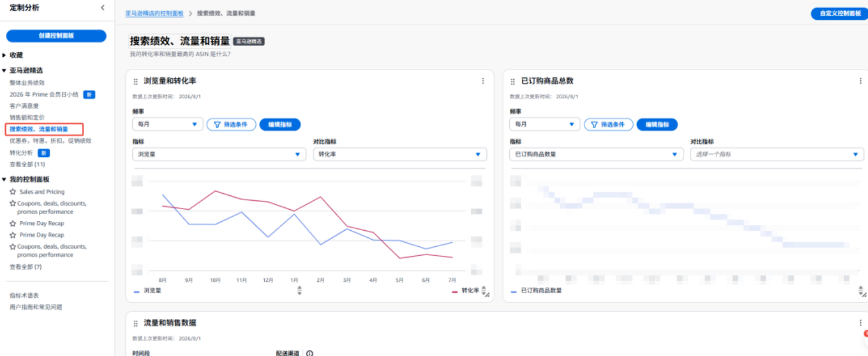Open 选择一个指标 comparison dropdown

778,154
